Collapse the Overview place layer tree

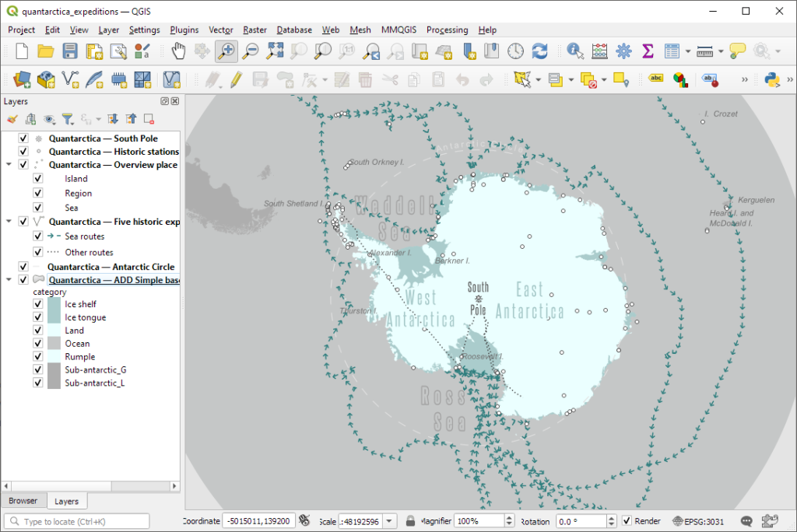click(9, 165)
